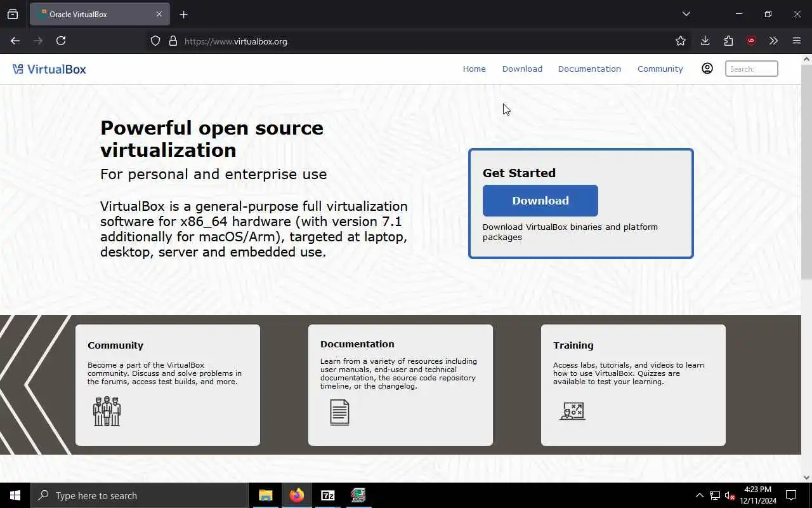Open the Windows notification center

tap(791, 495)
